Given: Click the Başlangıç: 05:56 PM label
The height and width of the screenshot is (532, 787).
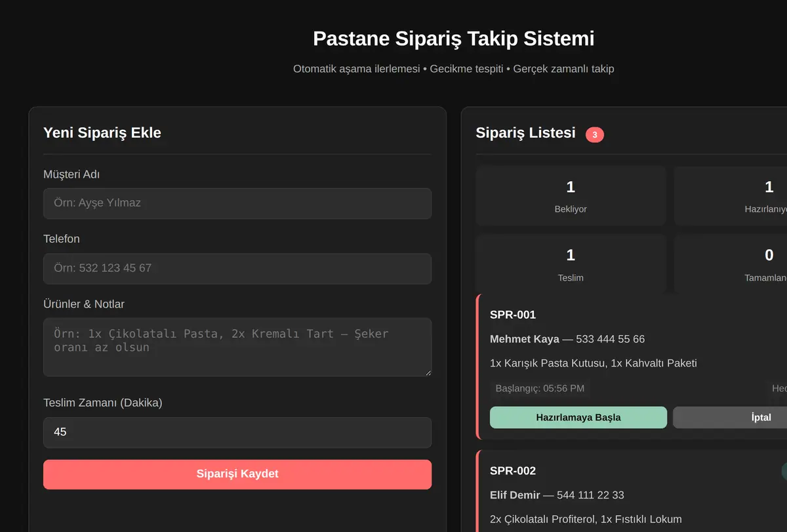Looking at the screenshot, I should (x=540, y=388).
